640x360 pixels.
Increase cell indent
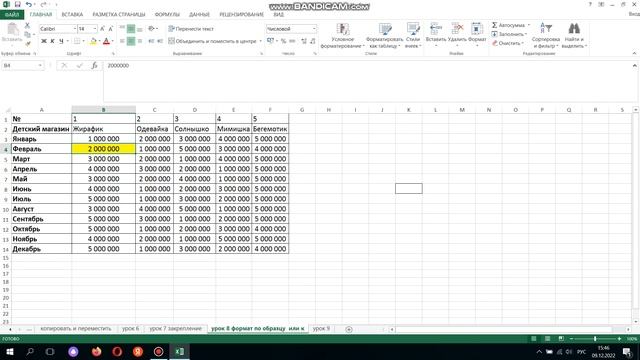160,41
